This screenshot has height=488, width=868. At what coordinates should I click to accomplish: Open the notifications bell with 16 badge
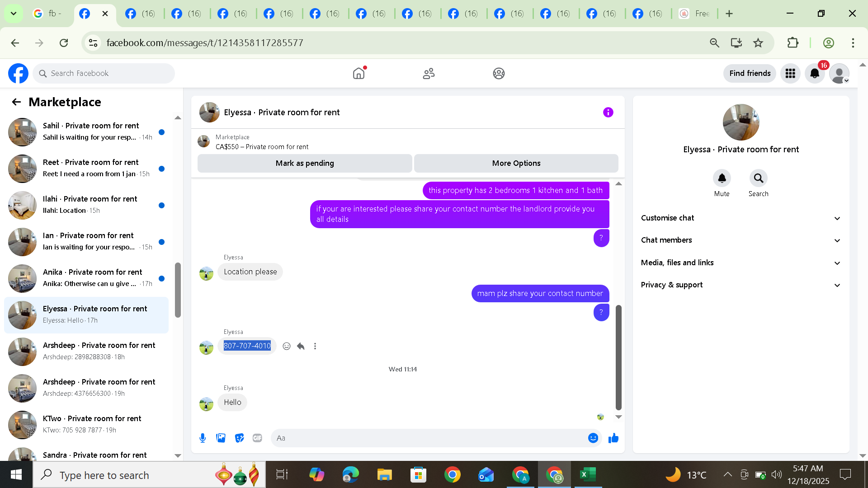pyautogui.click(x=815, y=73)
